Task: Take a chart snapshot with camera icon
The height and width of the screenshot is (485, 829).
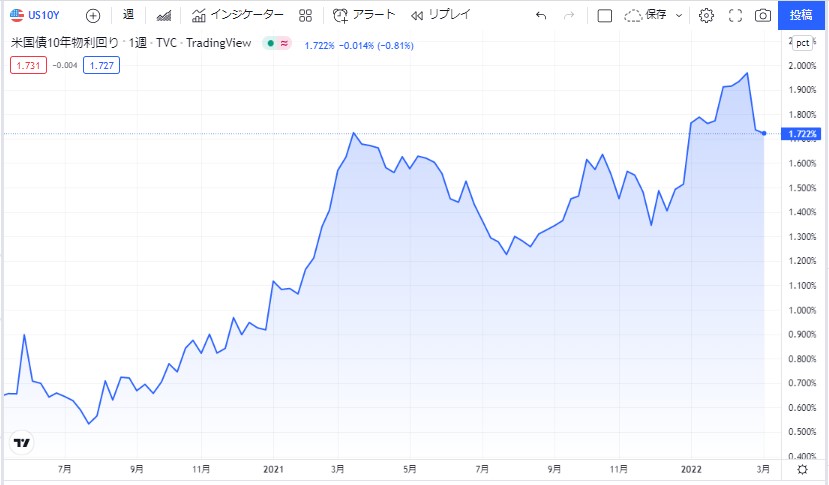Action: pyautogui.click(x=763, y=15)
